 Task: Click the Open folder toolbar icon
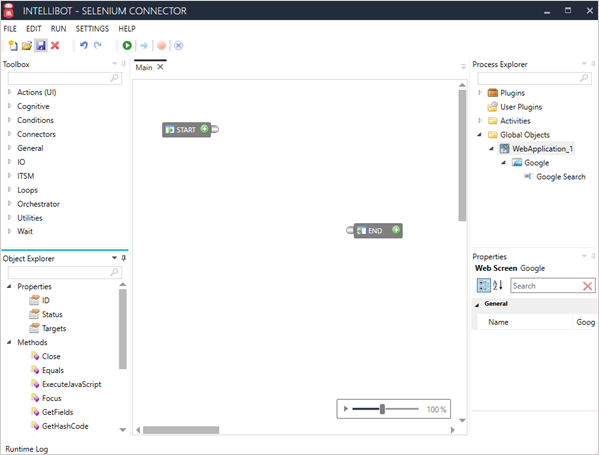pyautogui.click(x=26, y=46)
